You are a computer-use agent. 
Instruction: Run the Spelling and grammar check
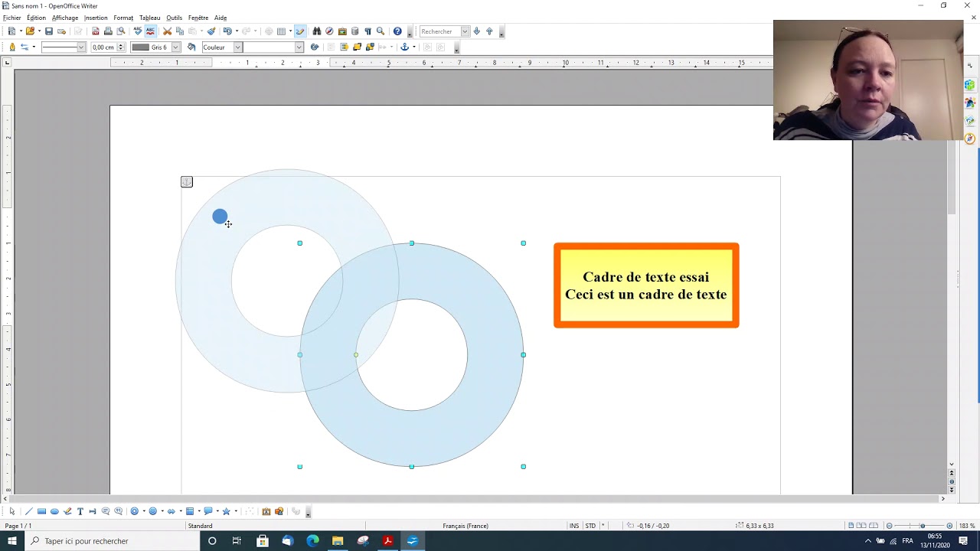pyautogui.click(x=137, y=31)
